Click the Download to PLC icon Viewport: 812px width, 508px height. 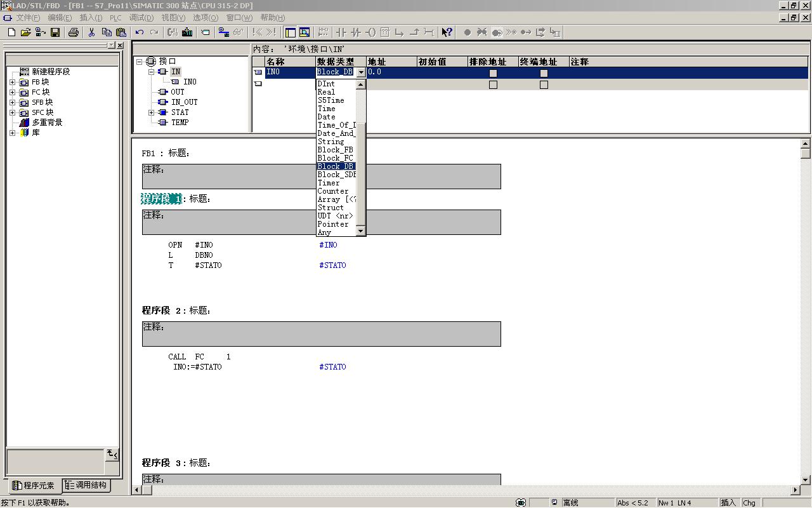coord(187,32)
